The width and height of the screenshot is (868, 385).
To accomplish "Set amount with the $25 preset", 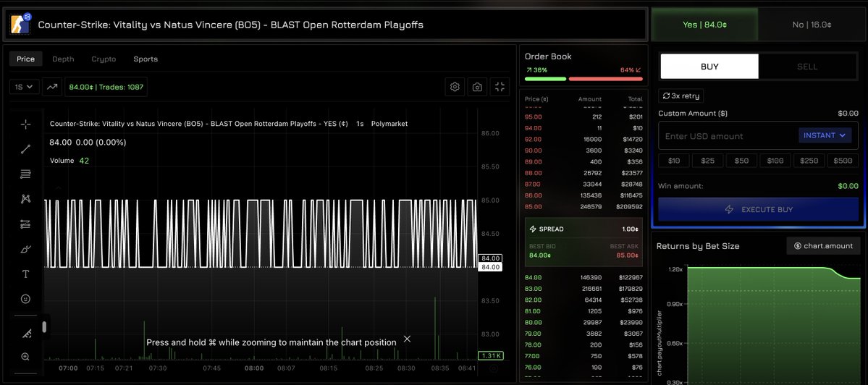I will coord(707,161).
